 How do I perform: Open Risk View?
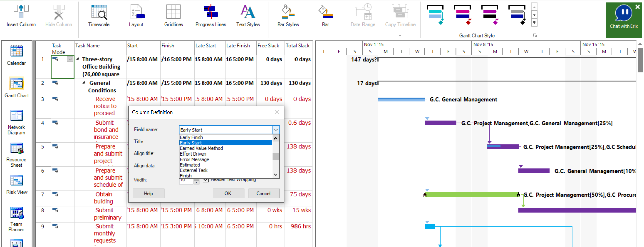[16, 185]
